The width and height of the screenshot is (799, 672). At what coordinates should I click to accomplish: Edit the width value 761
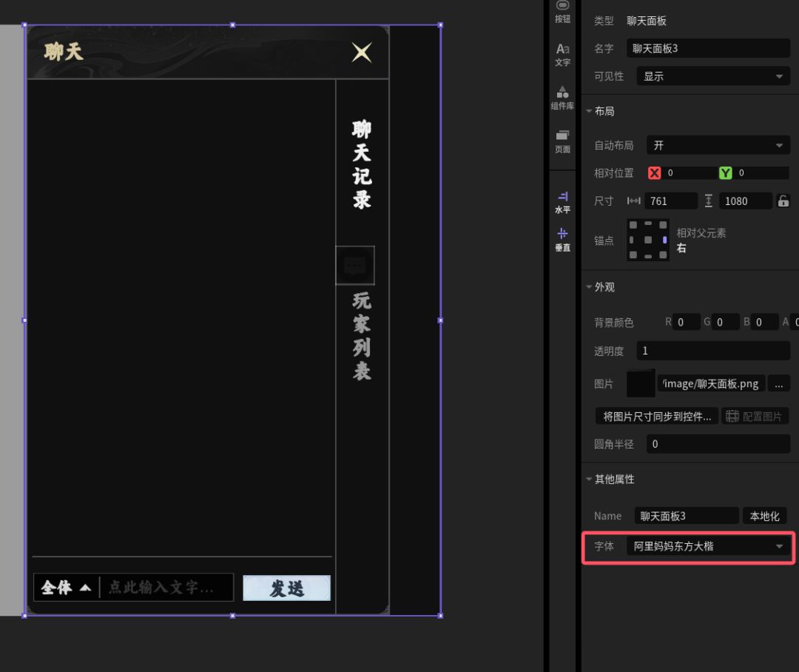pos(671,201)
